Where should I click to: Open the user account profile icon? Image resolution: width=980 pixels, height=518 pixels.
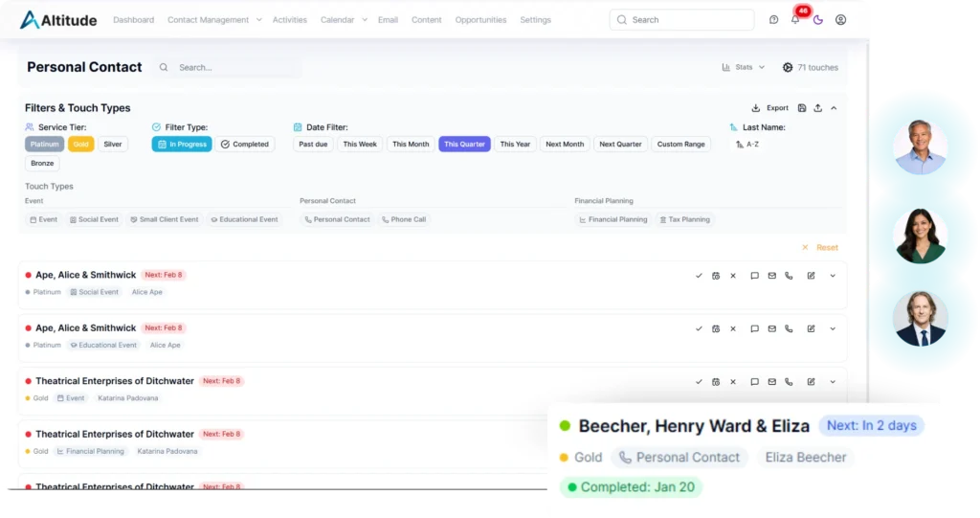[840, 20]
